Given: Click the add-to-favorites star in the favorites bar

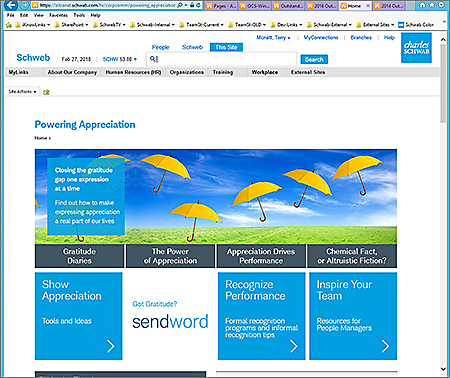Looking at the screenshot, I should tap(9, 25).
